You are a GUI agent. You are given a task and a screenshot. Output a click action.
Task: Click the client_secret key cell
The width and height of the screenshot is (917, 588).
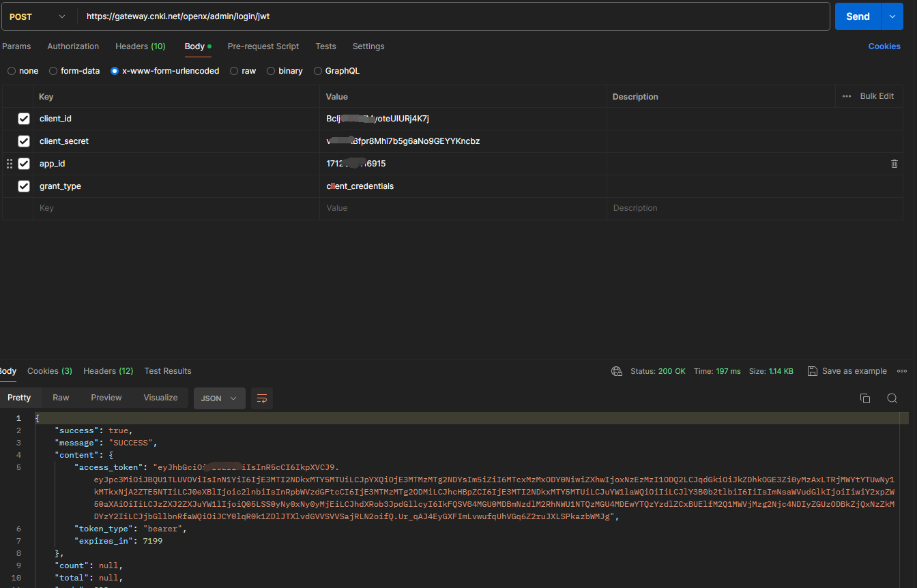(176, 141)
